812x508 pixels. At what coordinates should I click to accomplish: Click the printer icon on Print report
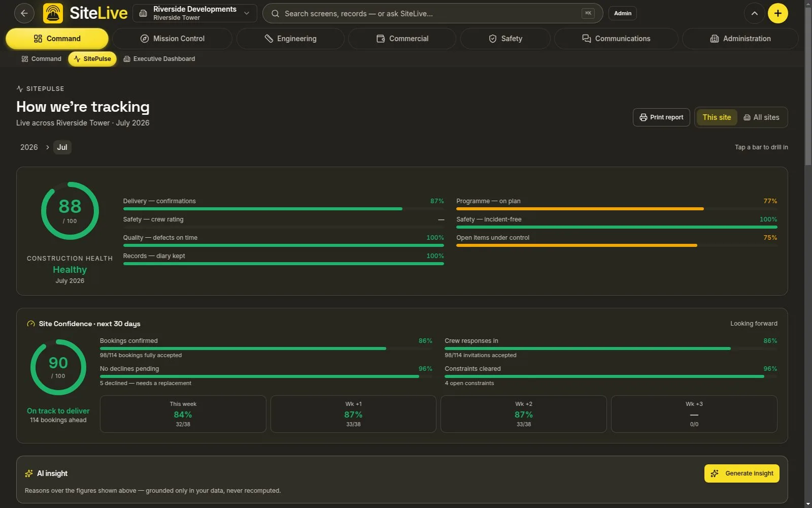(x=643, y=117)
